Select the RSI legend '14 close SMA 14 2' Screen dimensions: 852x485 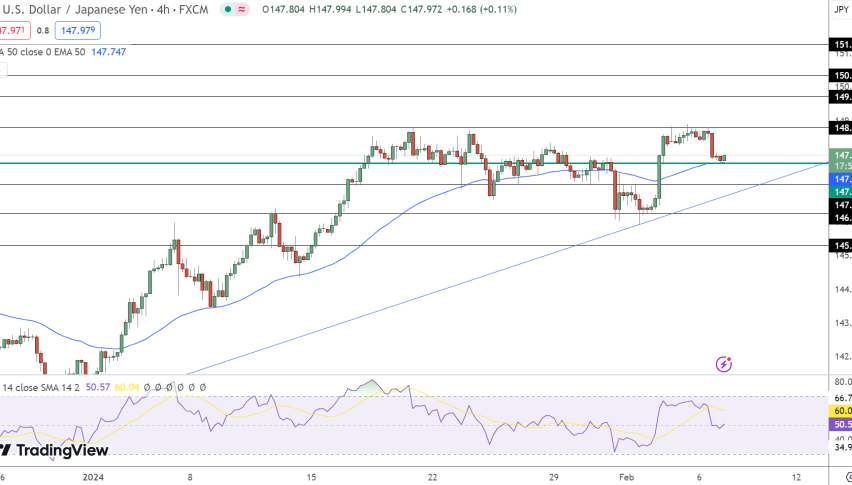[41, 387]
